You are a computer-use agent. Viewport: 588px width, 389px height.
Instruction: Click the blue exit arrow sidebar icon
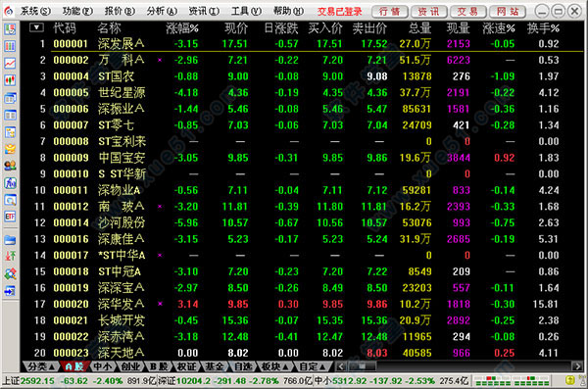10,290
